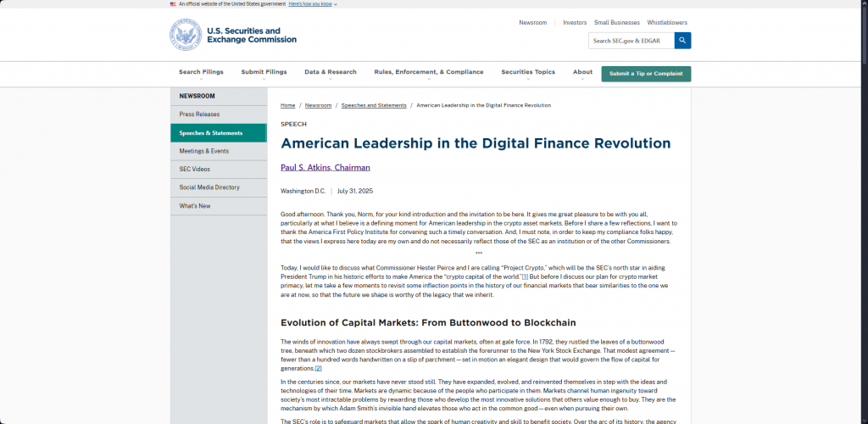Click the US flag icon in banner
The width and height of the screenshot is (868, 424).
(x=173, y=4)
